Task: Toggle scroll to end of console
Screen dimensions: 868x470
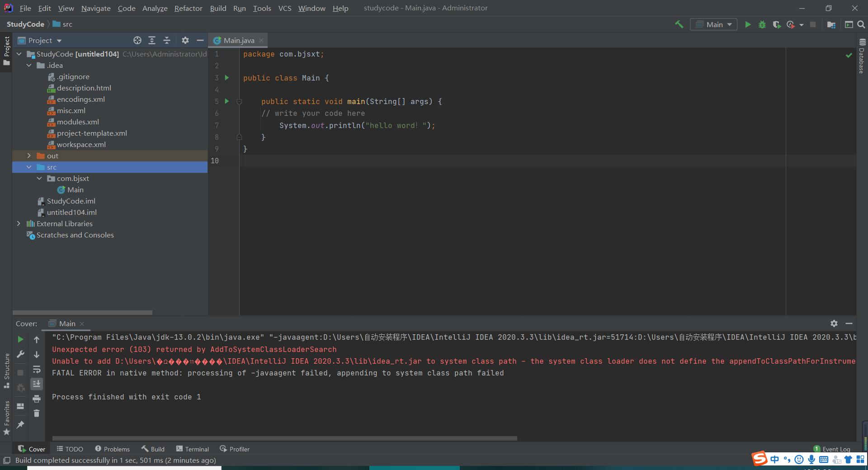Action: coord(37,384)
